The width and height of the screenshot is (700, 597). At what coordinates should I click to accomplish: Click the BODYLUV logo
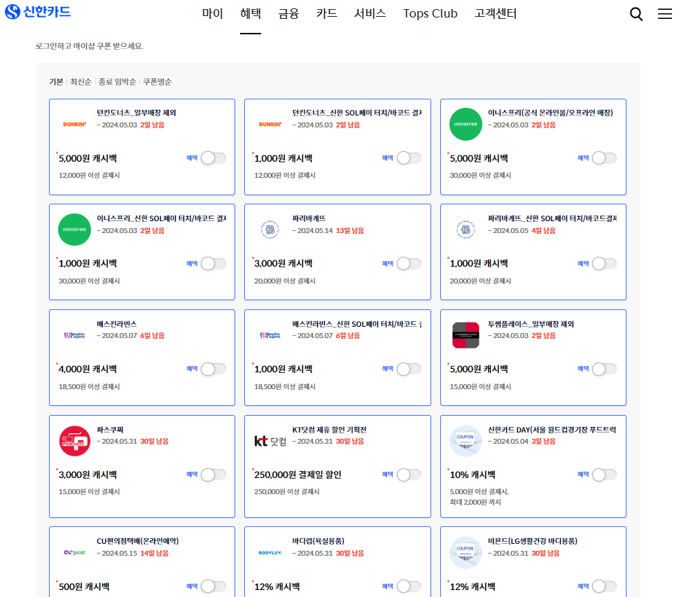(270, 552)
